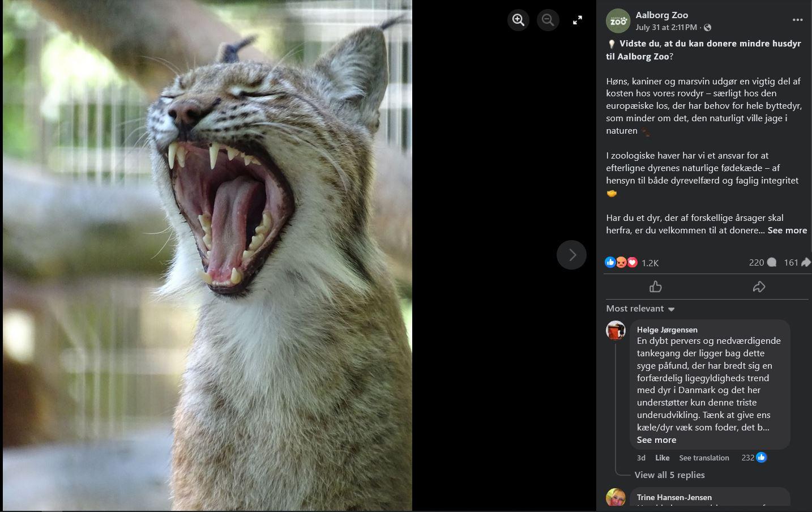Image resolution: width=812 pixels, height=512 pixels.
Task: Show the 220 comments count
Action: tap(762, 262)
